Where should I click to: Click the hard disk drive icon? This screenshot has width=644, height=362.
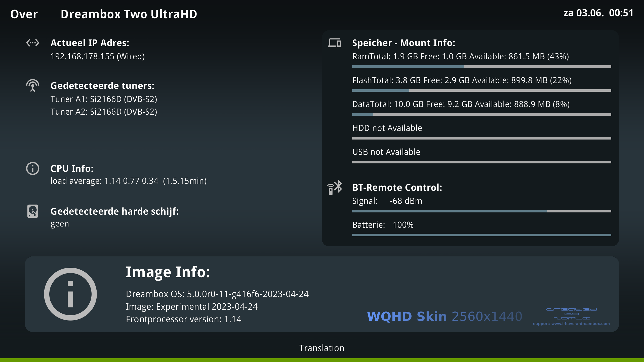[33, 211]
